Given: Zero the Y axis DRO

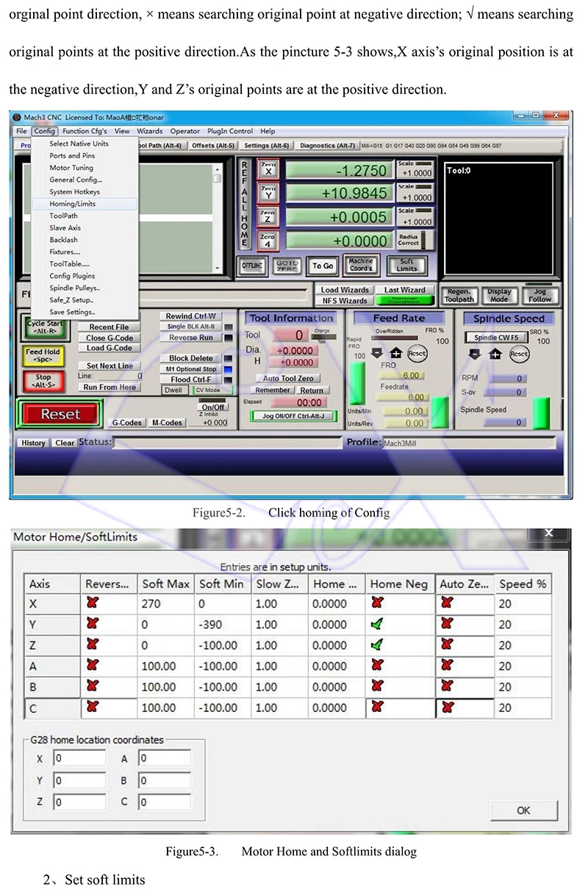Looking at the screenshot, I should click(268, 194).
